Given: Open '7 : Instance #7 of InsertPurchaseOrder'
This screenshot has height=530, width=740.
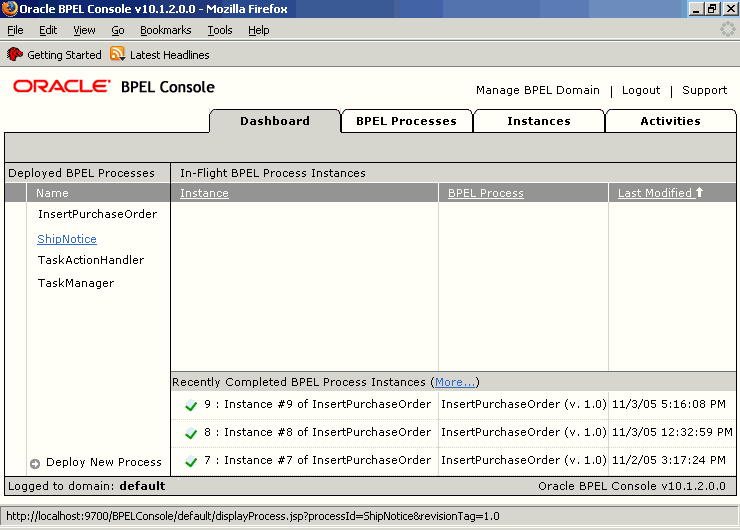Looking at the screenshot, I should [x=317, y=460].
